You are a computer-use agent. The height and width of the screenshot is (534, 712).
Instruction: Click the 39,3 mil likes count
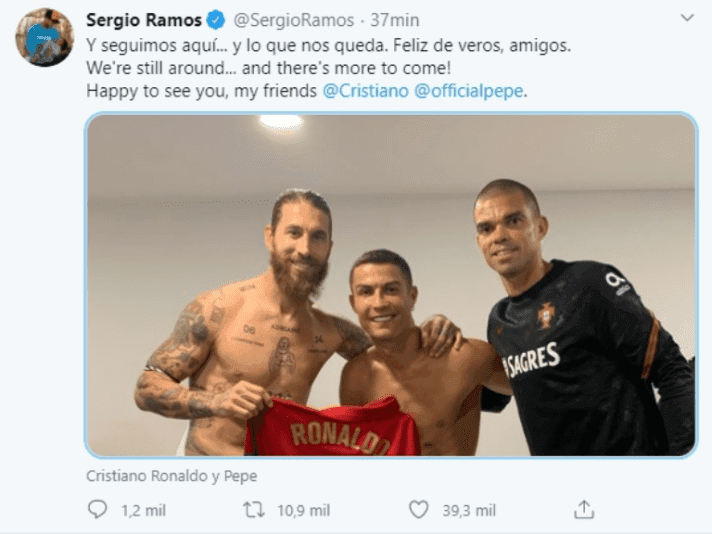point(469,510)
